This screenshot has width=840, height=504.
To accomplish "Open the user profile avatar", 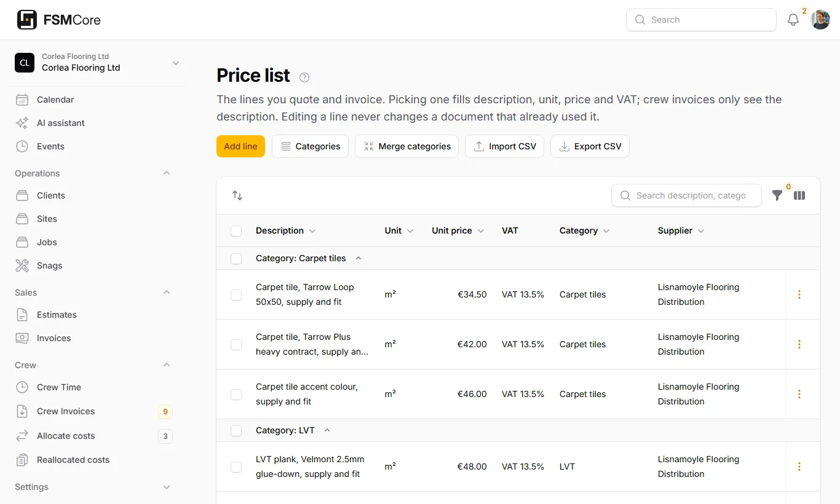I will (820, 20).
